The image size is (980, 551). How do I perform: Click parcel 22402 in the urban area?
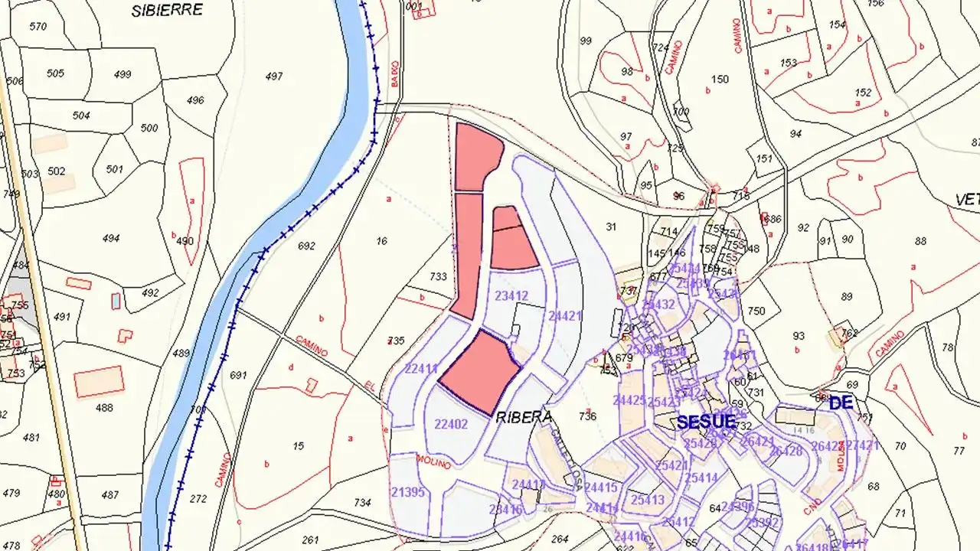(451, 424)
